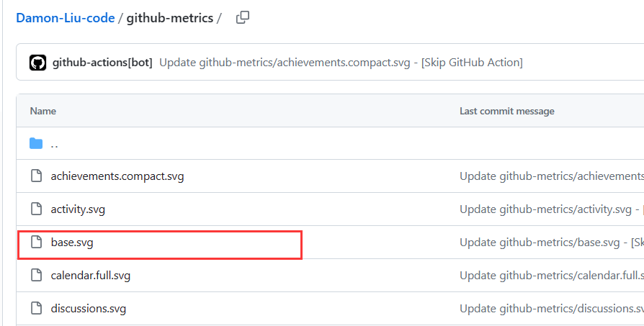Open the latest commit message link
Image resolution: width=644 pixels, height=326 pixels.
(x=340, y=63)
